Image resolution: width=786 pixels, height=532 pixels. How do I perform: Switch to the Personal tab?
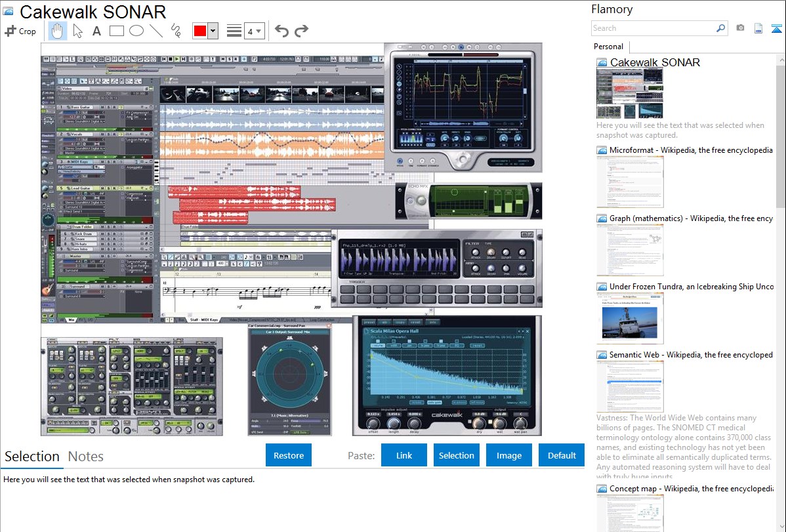[609, 47]
